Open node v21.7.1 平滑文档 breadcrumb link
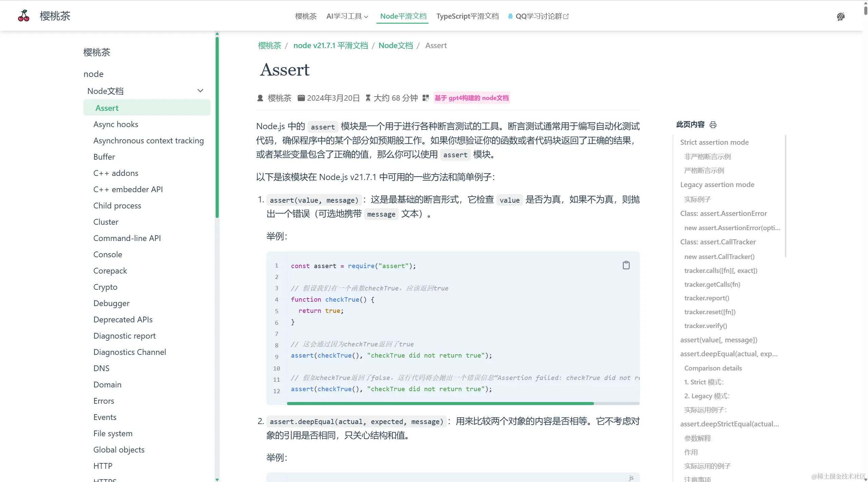 330,45
